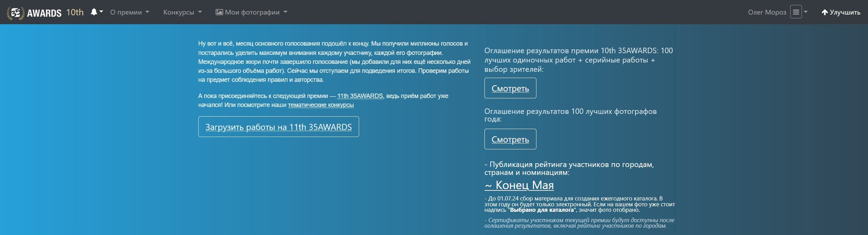Click the bold text Выбрано для каталога
Viewport: 868px width, 235px height.
[542, 210]
